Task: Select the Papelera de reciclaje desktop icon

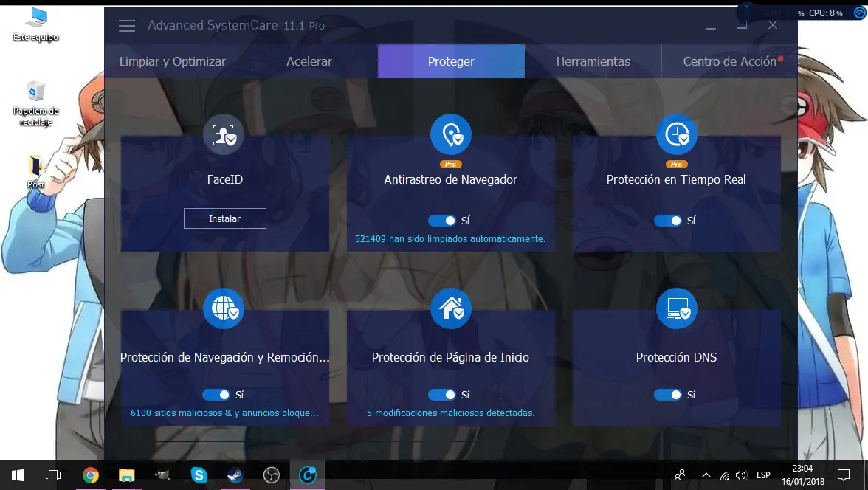Action: (x=36, y=103)
